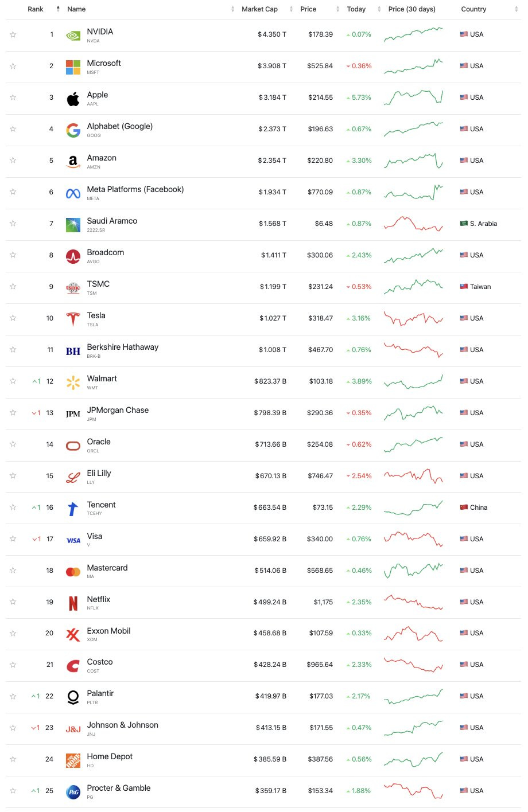Click Tesla's 30-day price chart

(x=414, y=318)
